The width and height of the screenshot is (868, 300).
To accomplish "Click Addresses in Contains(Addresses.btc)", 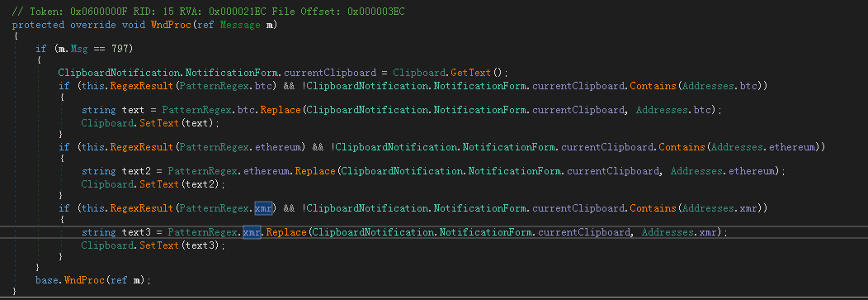I will (708, 86).
